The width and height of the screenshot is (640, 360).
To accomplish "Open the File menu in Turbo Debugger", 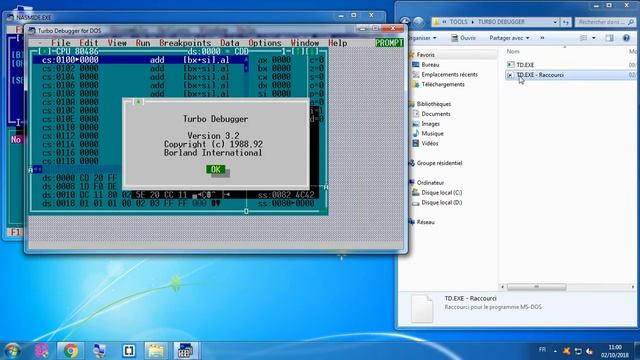I will pos(61,43).
